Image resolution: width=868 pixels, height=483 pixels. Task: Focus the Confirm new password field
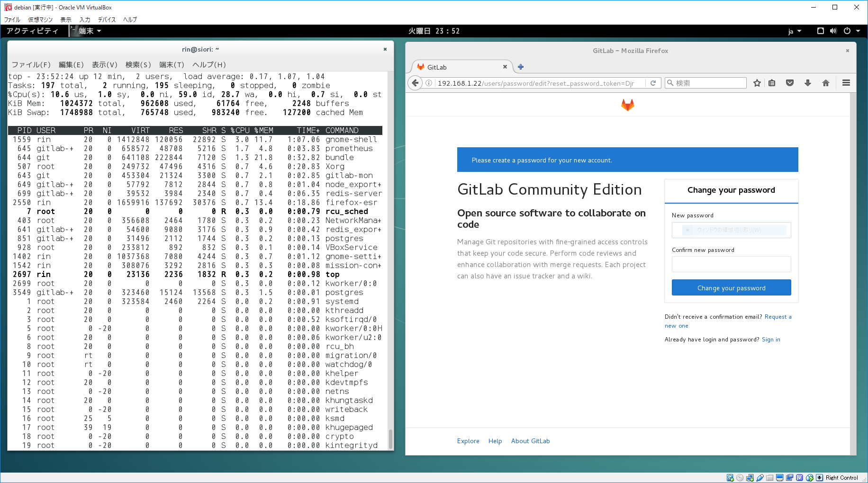click(x=731, y=264)
